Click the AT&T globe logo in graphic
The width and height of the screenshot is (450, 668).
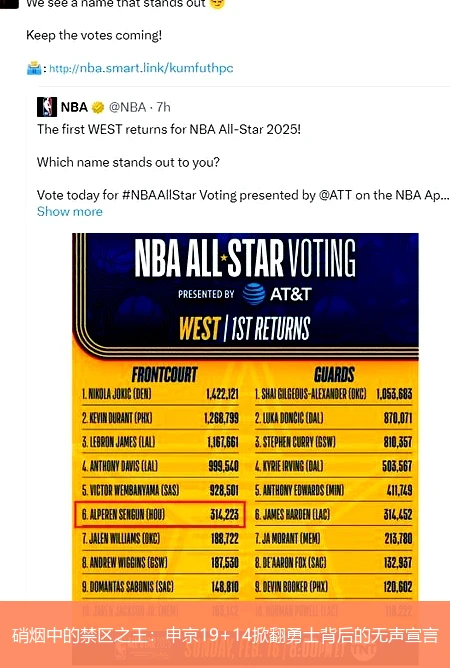[x=254, y=294]
